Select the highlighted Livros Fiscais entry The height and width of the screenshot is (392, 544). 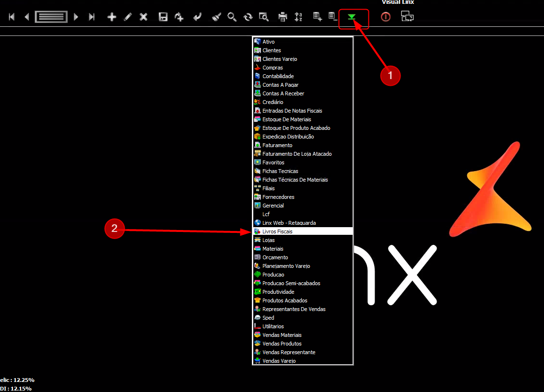[303, 231]
